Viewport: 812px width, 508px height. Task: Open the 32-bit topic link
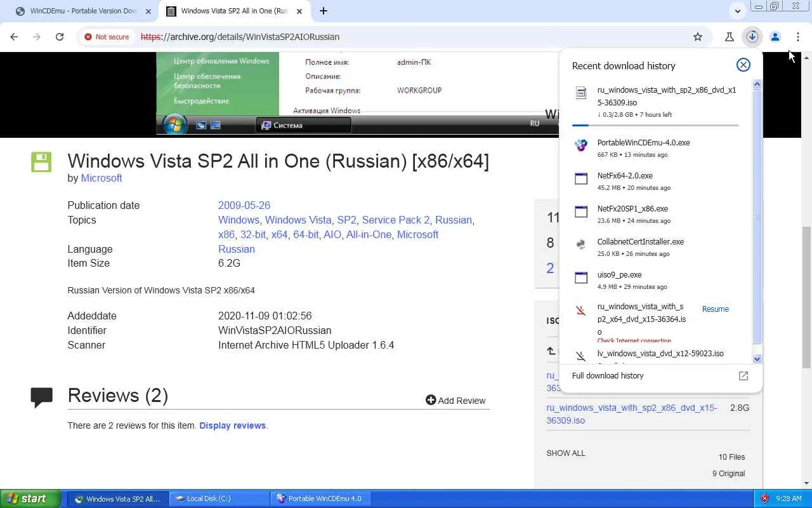point(252,235)
